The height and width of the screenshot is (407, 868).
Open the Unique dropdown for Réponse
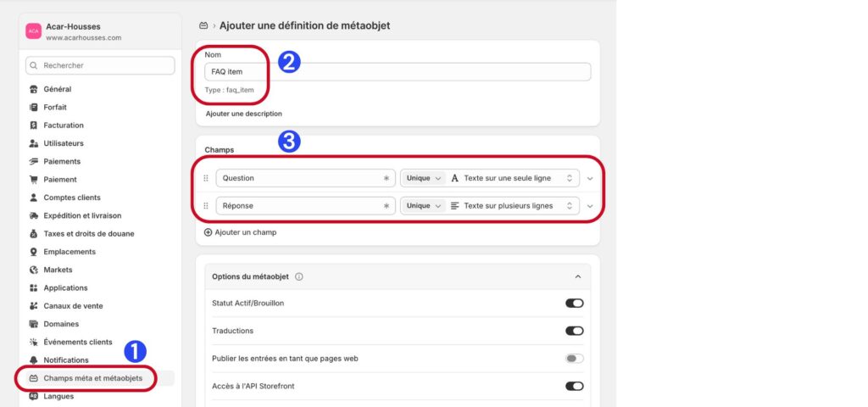point(424,206)
